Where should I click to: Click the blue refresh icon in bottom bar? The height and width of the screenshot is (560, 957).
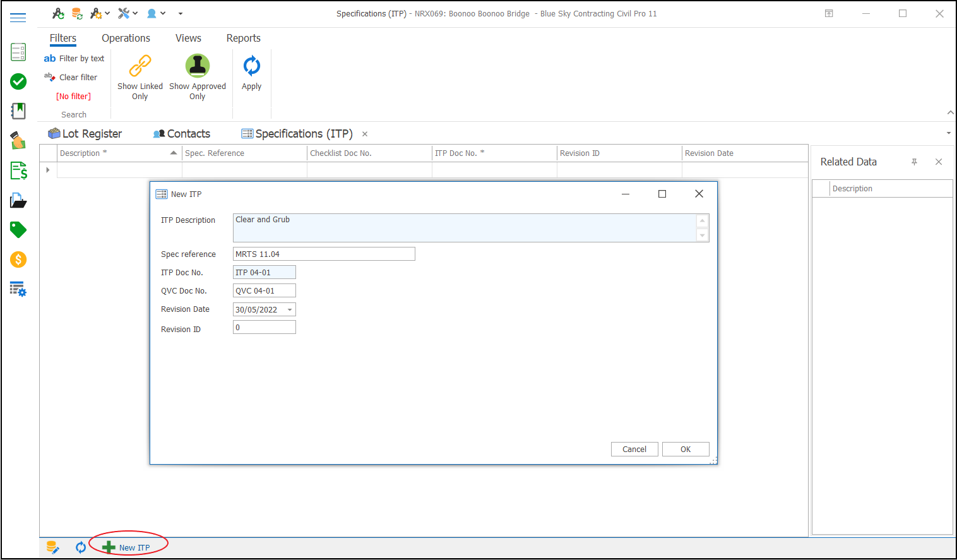click(x=81, y=547)
